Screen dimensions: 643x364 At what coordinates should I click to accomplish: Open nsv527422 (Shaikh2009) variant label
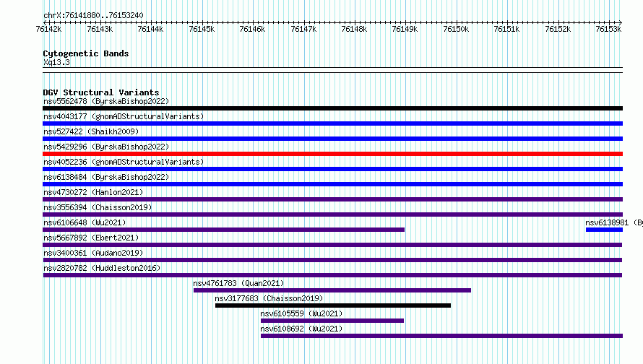click(91, 131)
